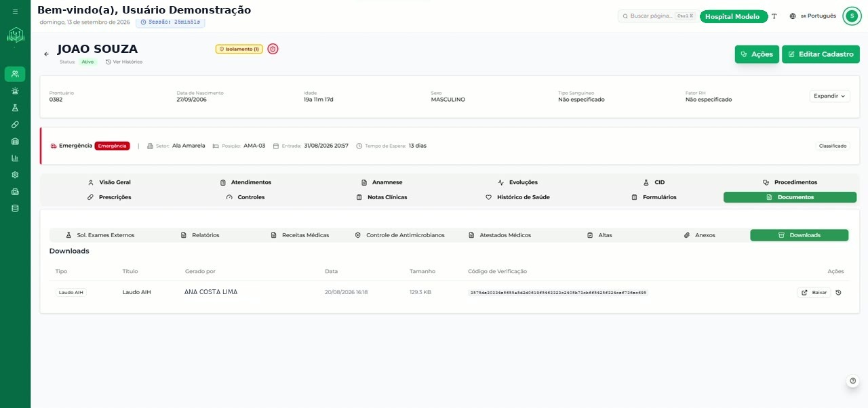The height and width of the screenshot is (408, 868).
Task: Click the verification code hash
Action: tap(558, 293)
